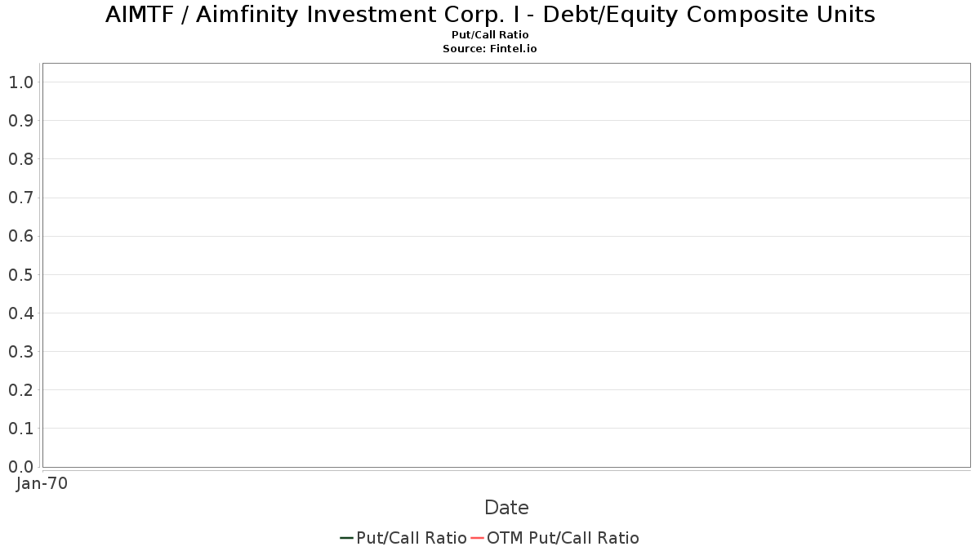Click the 0.4 y-axis label
This screenshot has height=551, width=980.
20,313
